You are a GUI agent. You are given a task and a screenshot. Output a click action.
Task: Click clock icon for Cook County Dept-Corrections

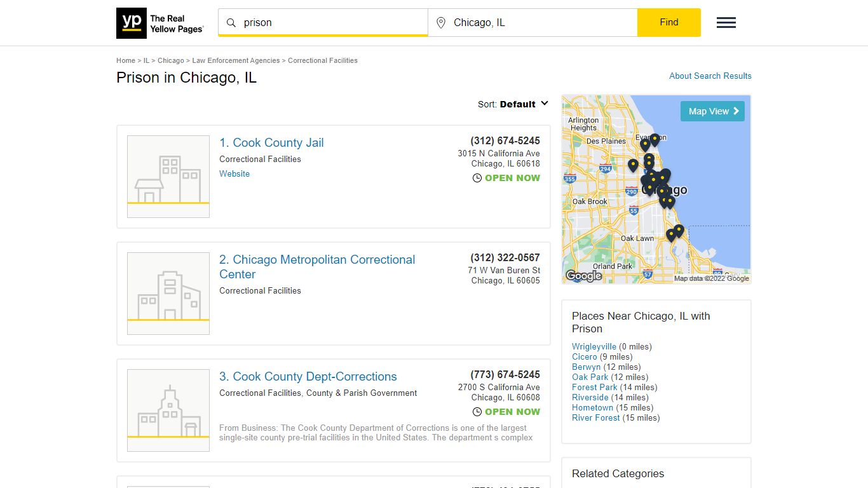click(x=477, y=412)
